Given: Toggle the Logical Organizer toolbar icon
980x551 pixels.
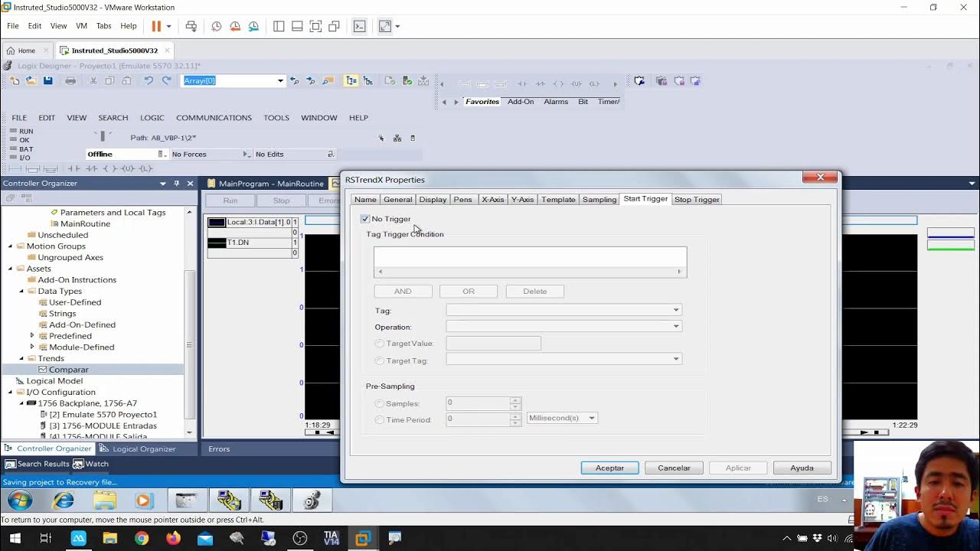Looking at the screenshot, I should [x=368, y=80].
